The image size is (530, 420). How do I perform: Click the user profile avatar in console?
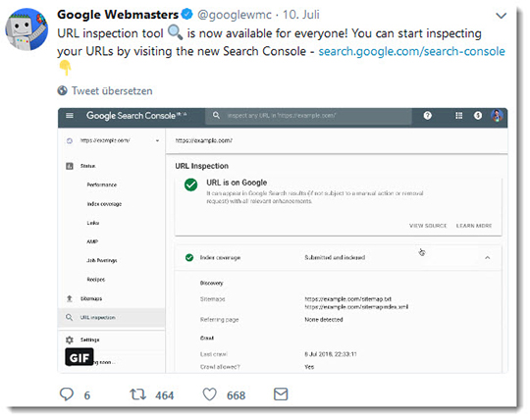[497, 116]
